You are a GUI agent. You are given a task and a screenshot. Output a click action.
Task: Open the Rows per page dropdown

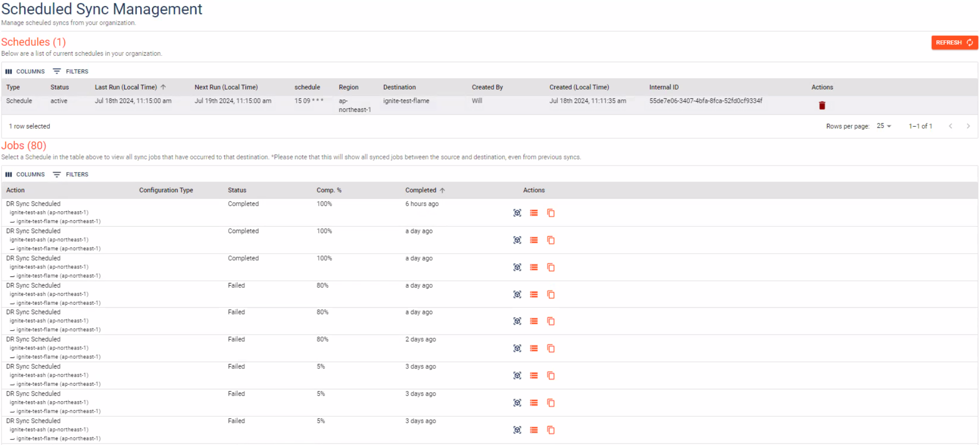pos(884,126)
